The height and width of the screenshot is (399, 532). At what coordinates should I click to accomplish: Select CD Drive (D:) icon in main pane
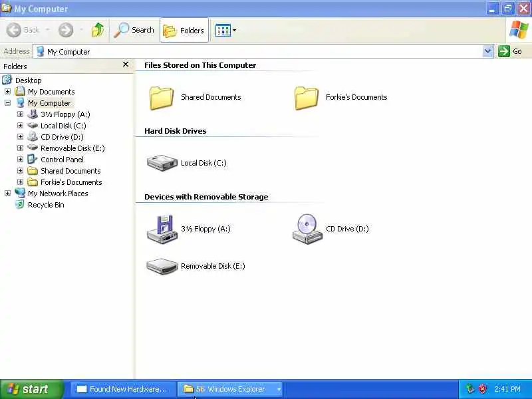(307, 229)
